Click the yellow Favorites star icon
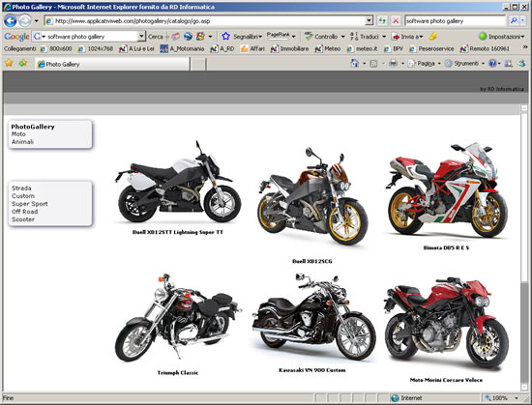This screenshot has width=532, height=405. [9, 64]
